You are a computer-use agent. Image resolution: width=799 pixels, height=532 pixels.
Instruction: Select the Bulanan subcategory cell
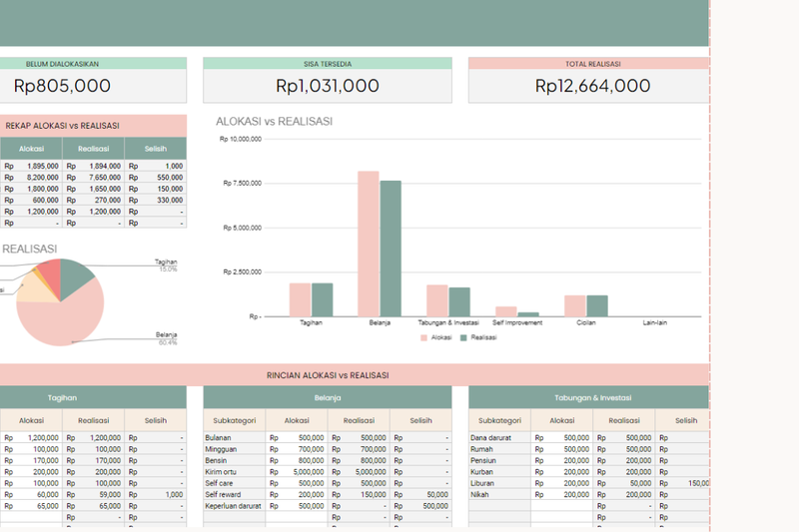point(235,438)
